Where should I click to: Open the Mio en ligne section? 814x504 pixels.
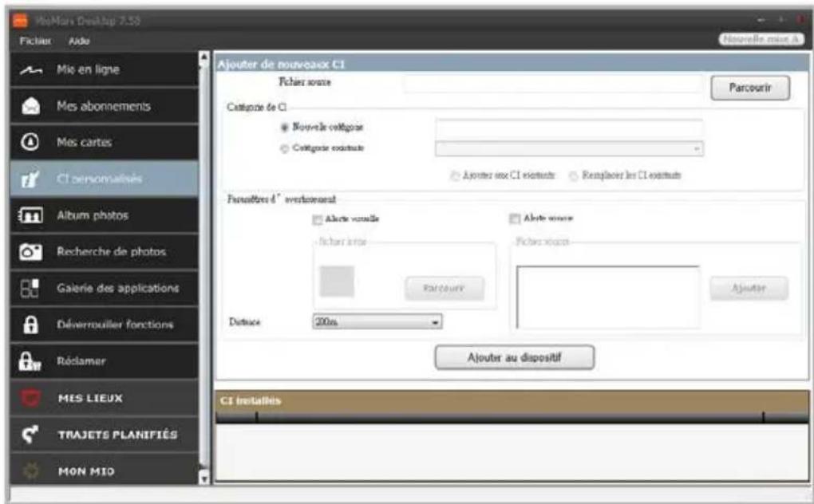pos(104,69)
